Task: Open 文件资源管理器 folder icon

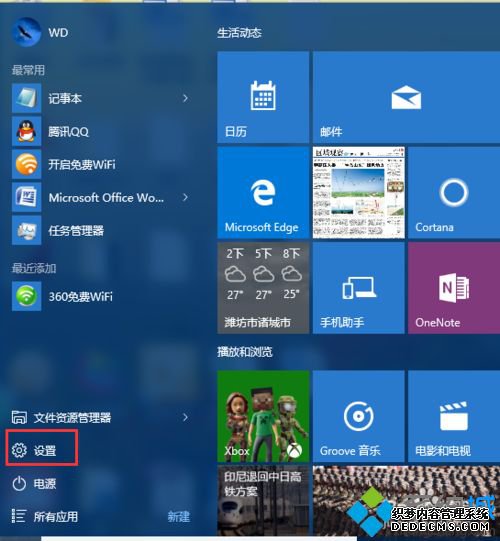Action: coord(19,417)
